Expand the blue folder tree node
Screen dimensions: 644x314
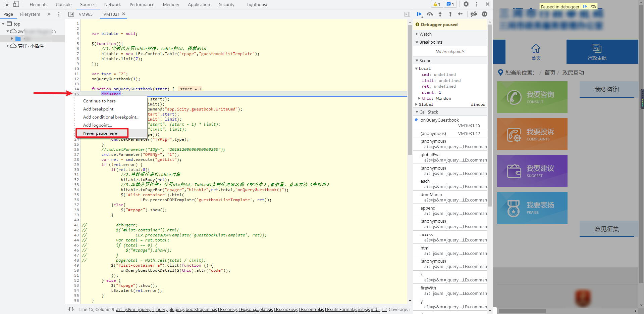click(12, 39)
